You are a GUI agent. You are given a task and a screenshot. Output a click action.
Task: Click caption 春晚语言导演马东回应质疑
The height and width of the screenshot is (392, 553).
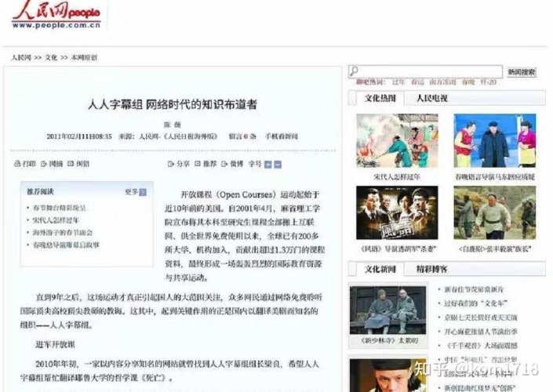click(x=495, y=177)
